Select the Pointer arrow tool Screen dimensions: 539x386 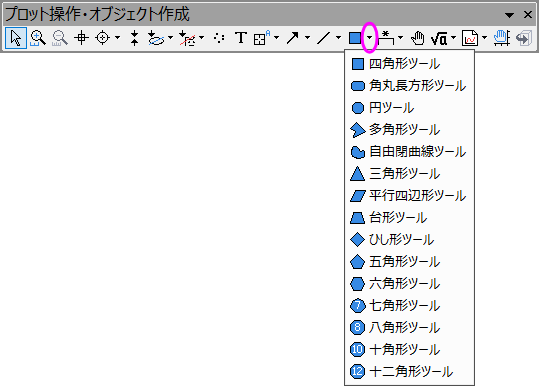(x=16, y=38)
